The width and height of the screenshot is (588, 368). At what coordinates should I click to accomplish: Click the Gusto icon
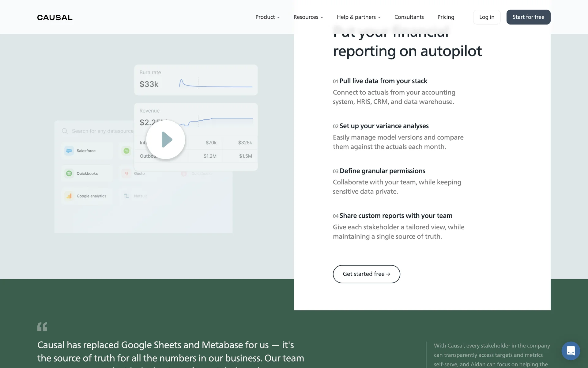[126, 173]
